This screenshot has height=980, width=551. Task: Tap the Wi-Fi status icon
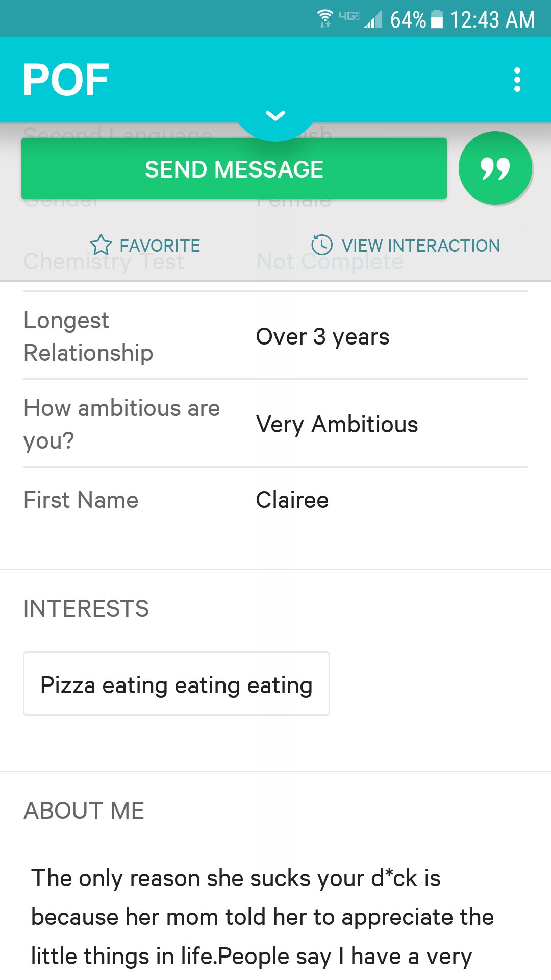(x=325, y=19)
